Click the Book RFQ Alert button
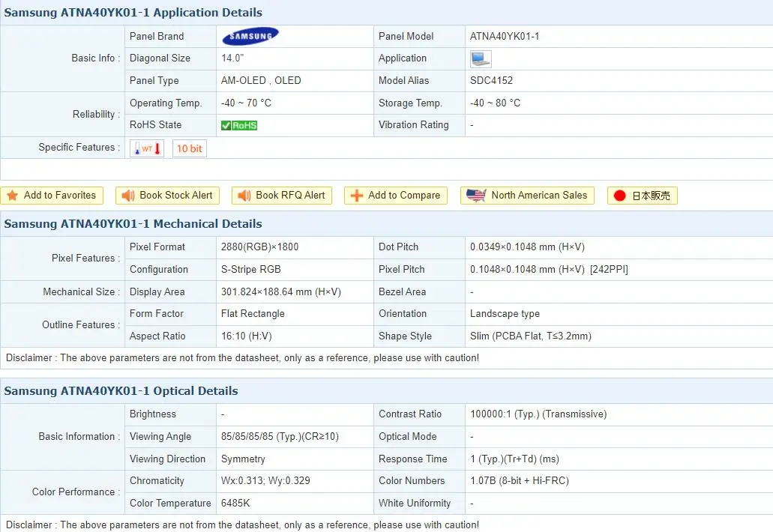 pos(282,196)
